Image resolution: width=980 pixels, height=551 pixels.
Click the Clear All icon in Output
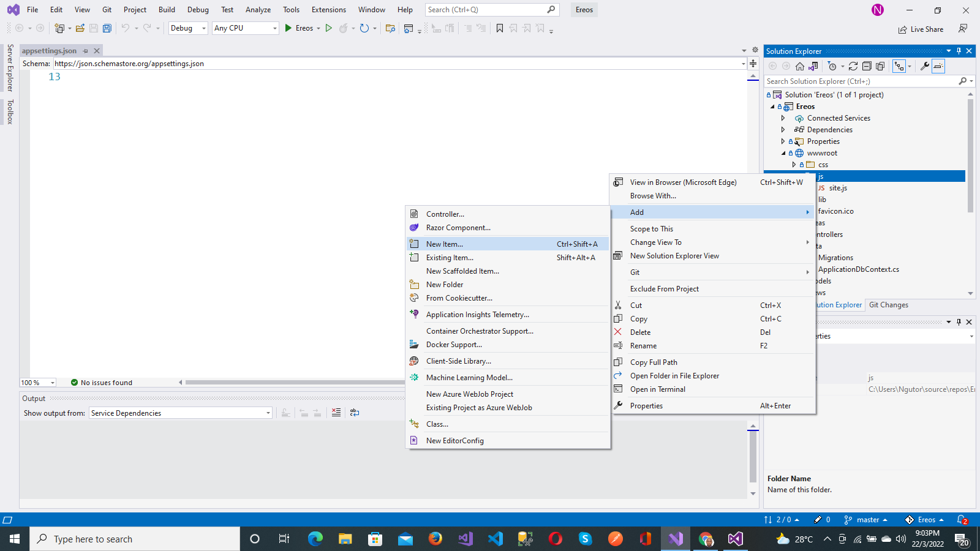[336, 413]
